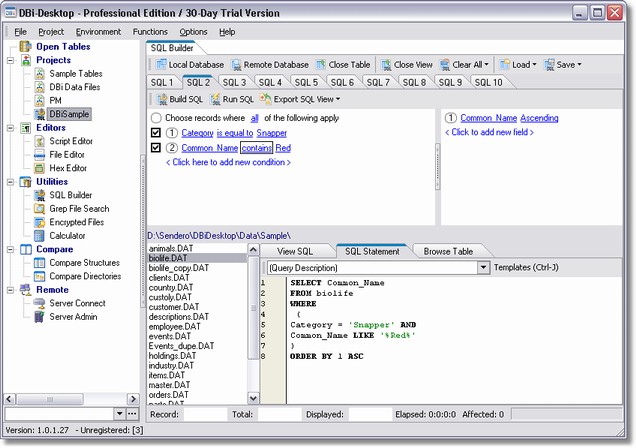Screen dimensions: 636x448
Task: Click the 'all' condition link
Action: click(254, 118)
